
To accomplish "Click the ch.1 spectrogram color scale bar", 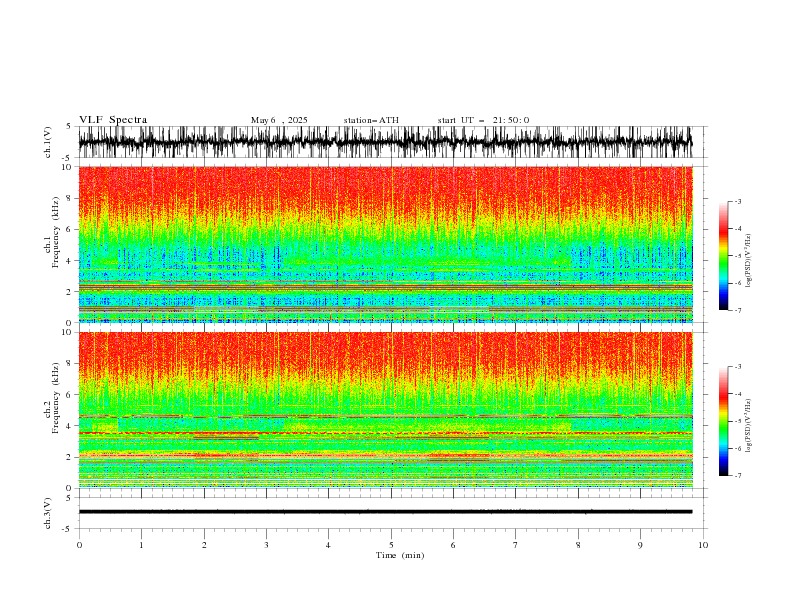I will (723, 256).
